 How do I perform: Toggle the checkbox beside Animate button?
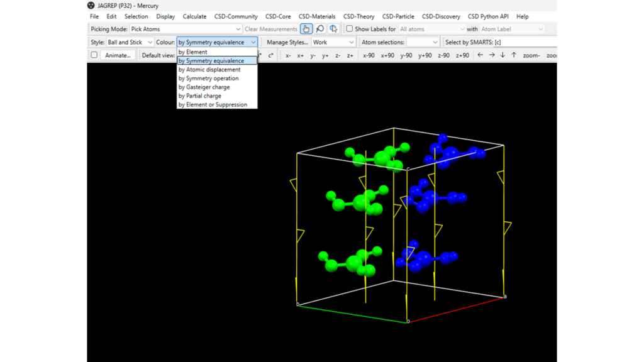point(94,55)
